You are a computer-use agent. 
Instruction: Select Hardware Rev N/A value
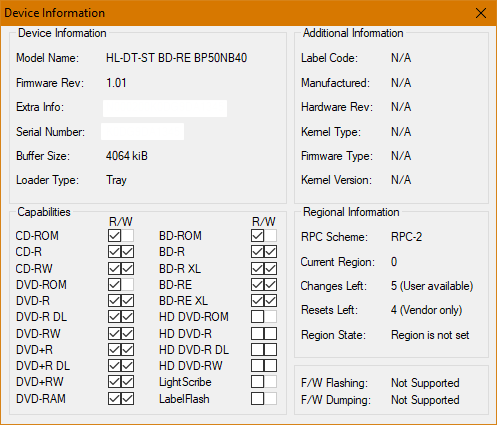401,107
